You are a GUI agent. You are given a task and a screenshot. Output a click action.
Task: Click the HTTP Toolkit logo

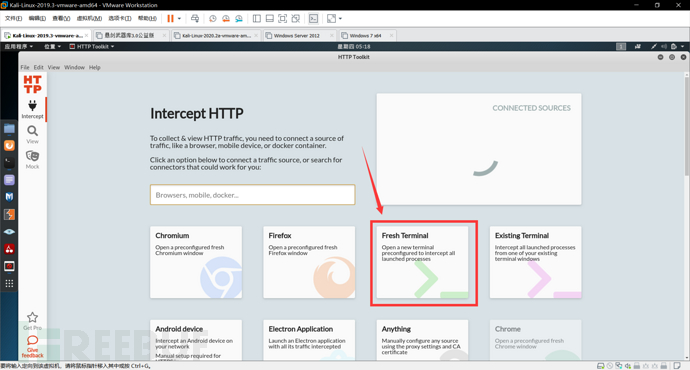coord(32,84)
